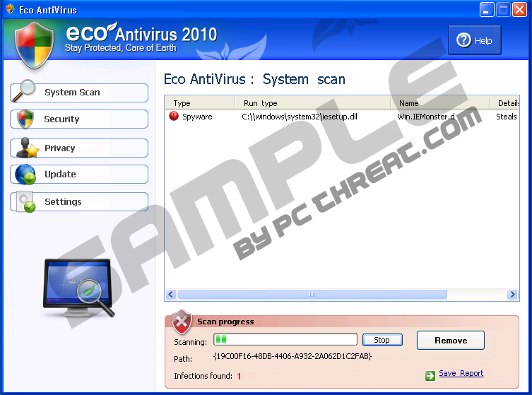Click the shield icon beside Security

[x=25, y=119]
